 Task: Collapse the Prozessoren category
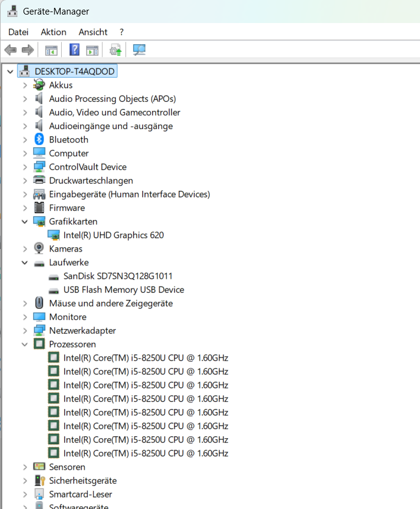25,344
